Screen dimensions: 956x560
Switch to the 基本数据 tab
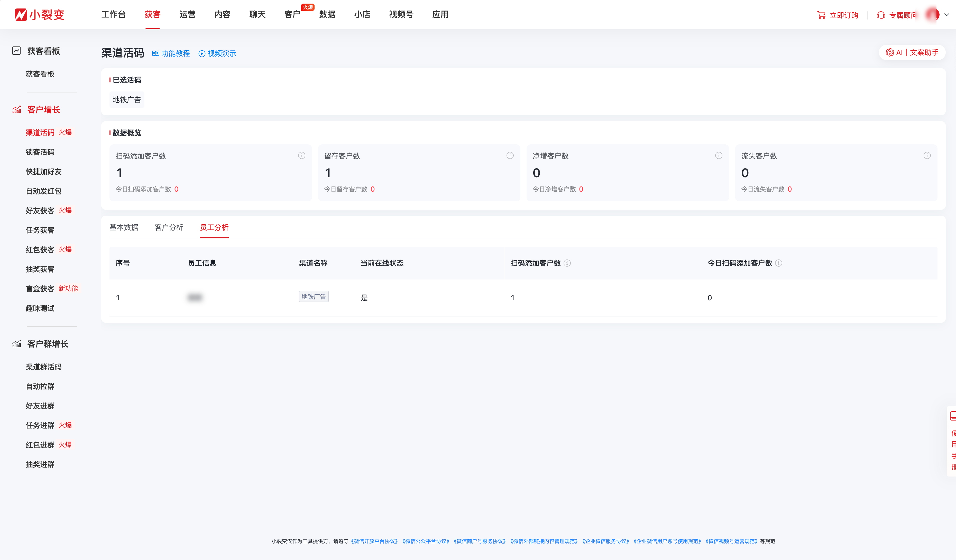tap(124, 227)
